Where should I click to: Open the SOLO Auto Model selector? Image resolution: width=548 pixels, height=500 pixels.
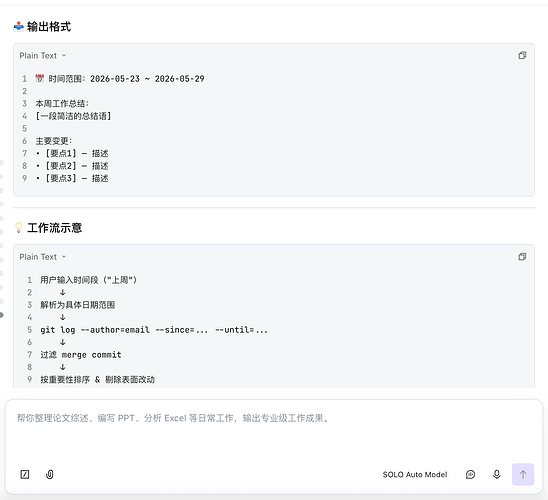pyautogui.click(x=415, y=474)
